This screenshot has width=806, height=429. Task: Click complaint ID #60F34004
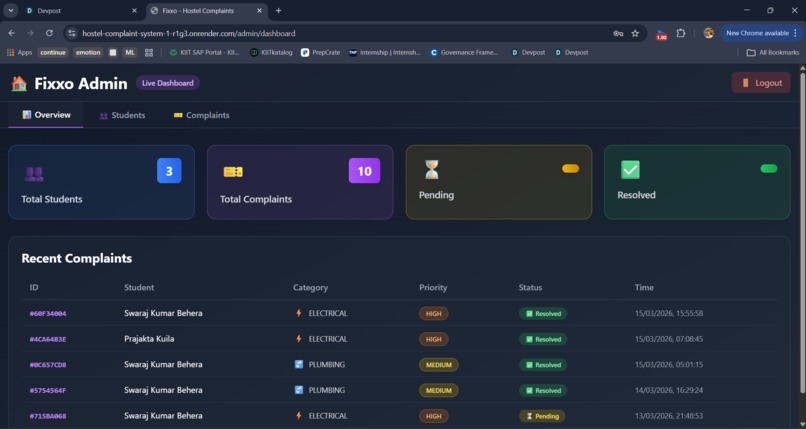(x=48, y=313)
